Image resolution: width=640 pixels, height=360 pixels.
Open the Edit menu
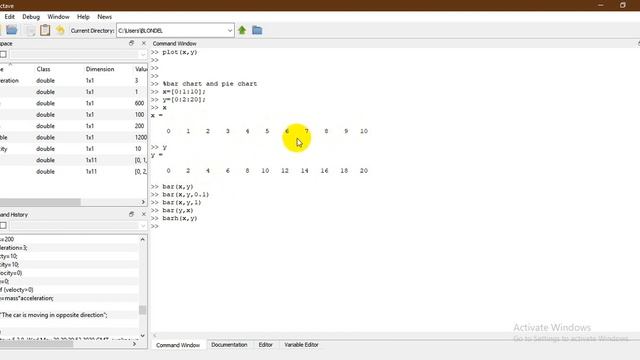(x=9, y=17)
